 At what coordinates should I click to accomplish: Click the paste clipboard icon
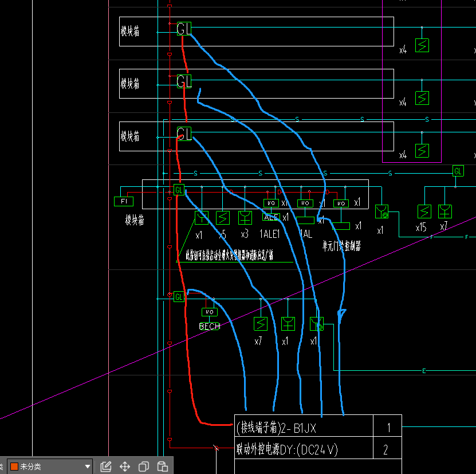(x=163, y=467)
